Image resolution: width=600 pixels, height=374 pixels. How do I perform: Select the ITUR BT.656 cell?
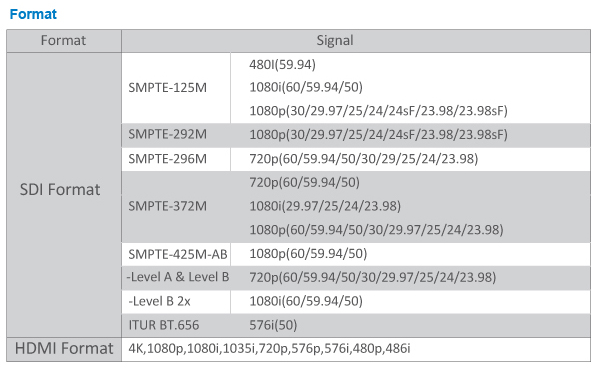click(176, 325)
